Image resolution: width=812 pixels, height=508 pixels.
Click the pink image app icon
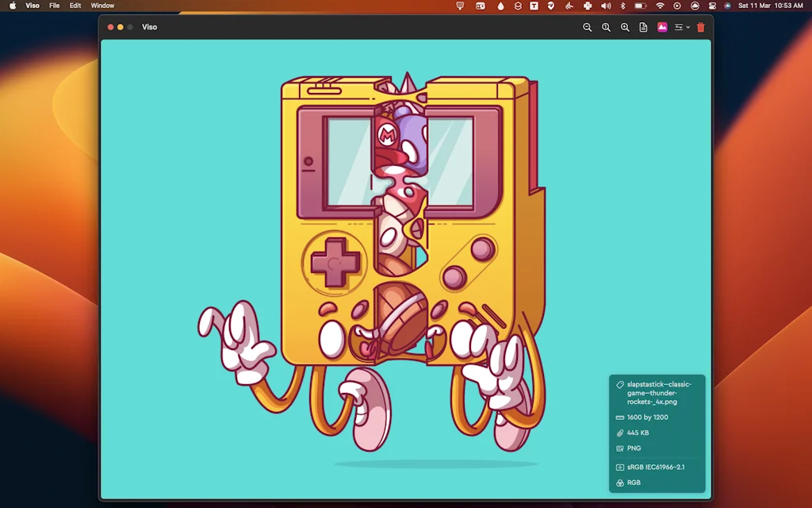pos(662,27)
